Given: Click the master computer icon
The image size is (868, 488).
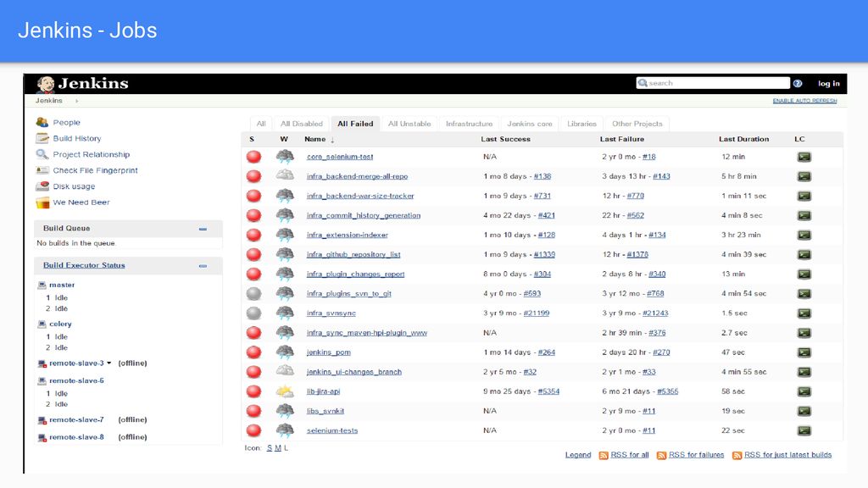Looking at the screenshot, I should [42, 285].
